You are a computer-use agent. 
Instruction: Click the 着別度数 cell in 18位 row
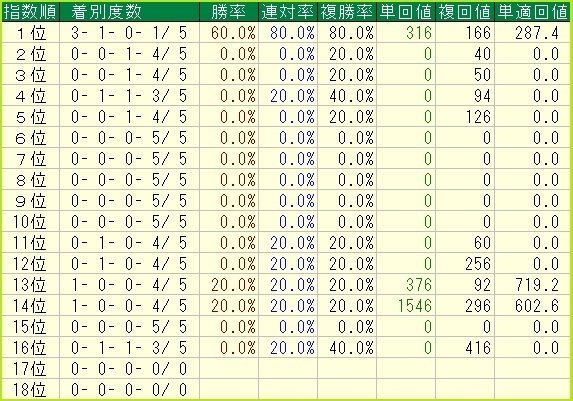pyautogui.click(x=129, y=390)
